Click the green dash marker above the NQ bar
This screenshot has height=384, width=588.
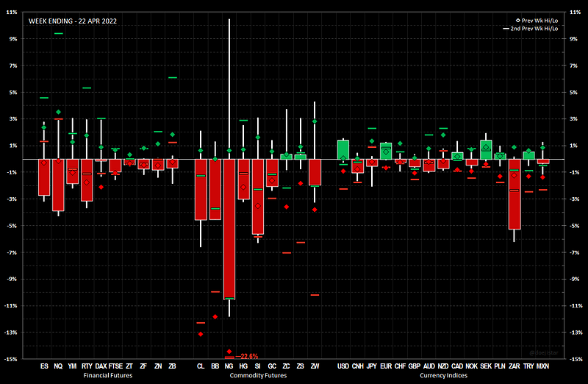(x=58, y=34)
